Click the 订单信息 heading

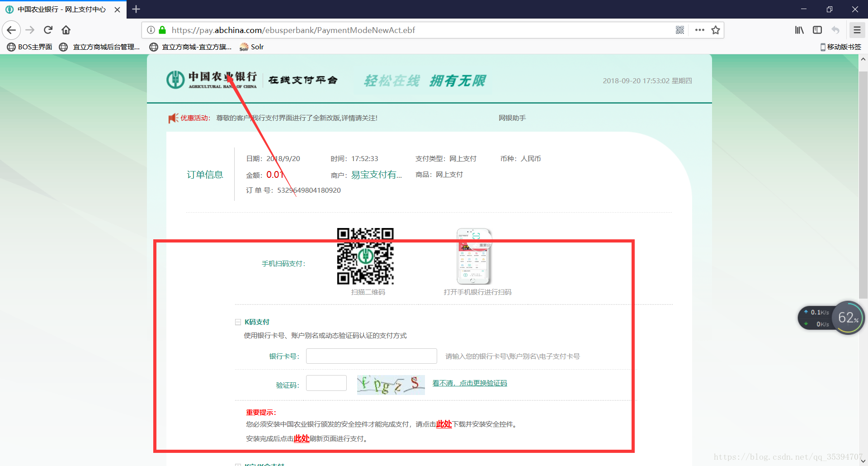pyautogui.click(x=205, y=175)
